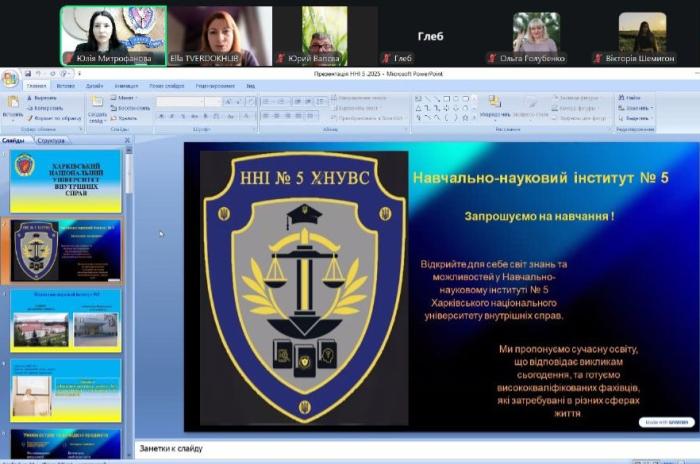700x464 pixels.
Task: Center text in paragraph group
Action: click(277, 116)
